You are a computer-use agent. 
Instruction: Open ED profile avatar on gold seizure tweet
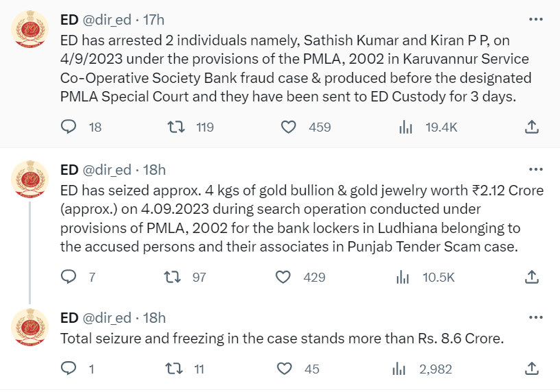click(x=29, y=178)
